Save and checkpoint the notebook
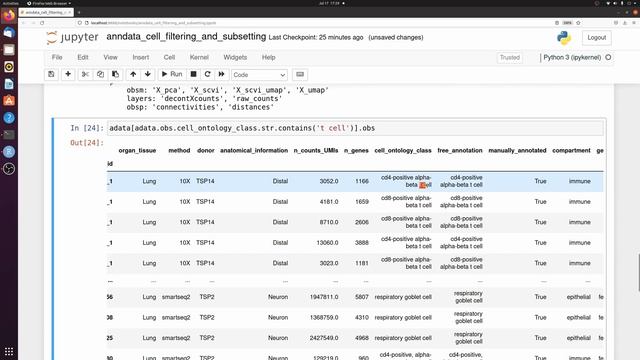 [51, 74]
